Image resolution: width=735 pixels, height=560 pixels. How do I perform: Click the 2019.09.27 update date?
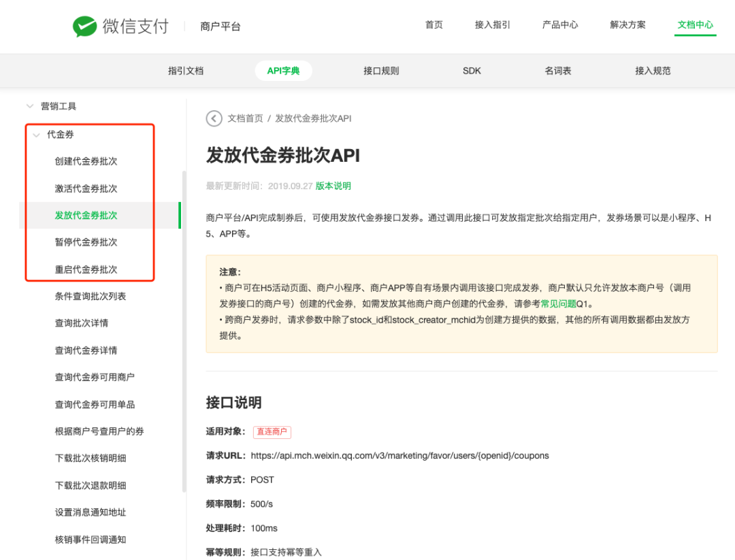point(290,186)
